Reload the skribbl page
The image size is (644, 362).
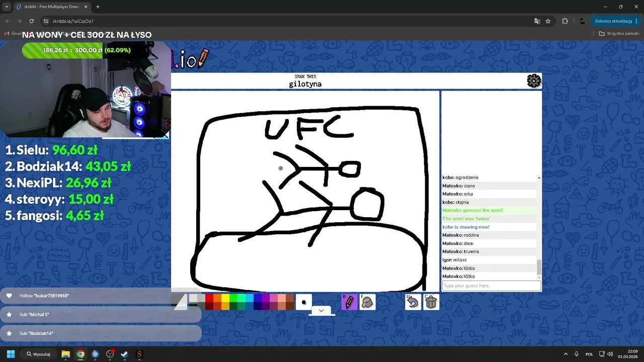31,21
